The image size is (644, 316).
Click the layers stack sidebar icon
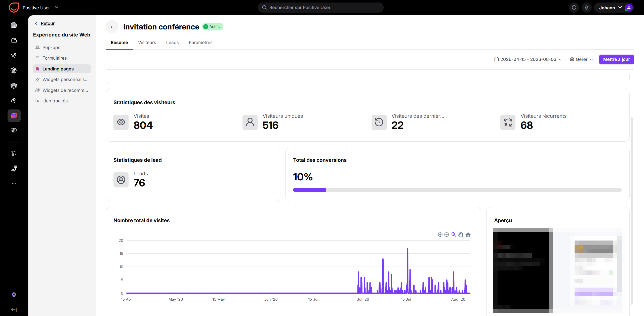14,86
